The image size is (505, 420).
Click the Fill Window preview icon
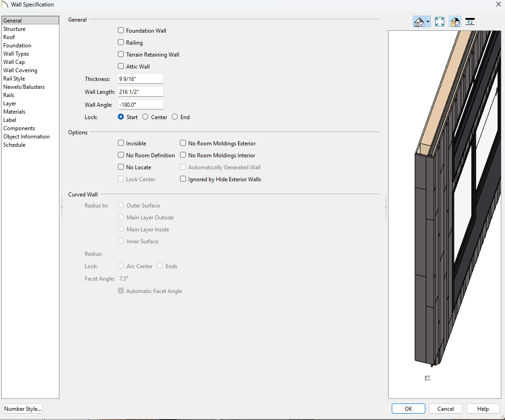coord(440,22)
